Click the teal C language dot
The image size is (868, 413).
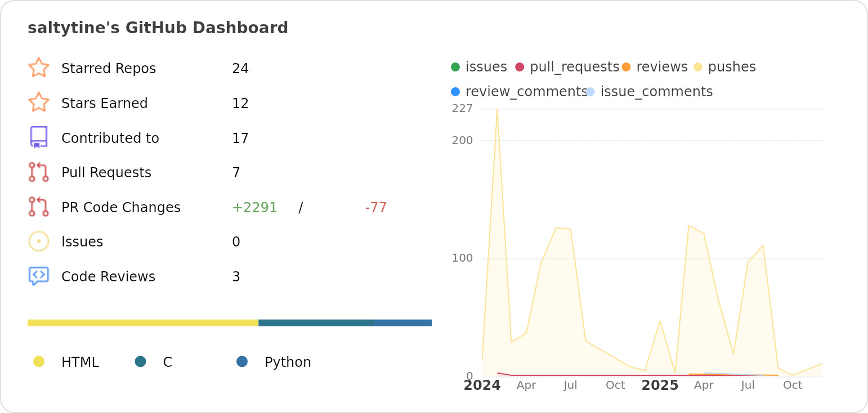pos(140,361)
